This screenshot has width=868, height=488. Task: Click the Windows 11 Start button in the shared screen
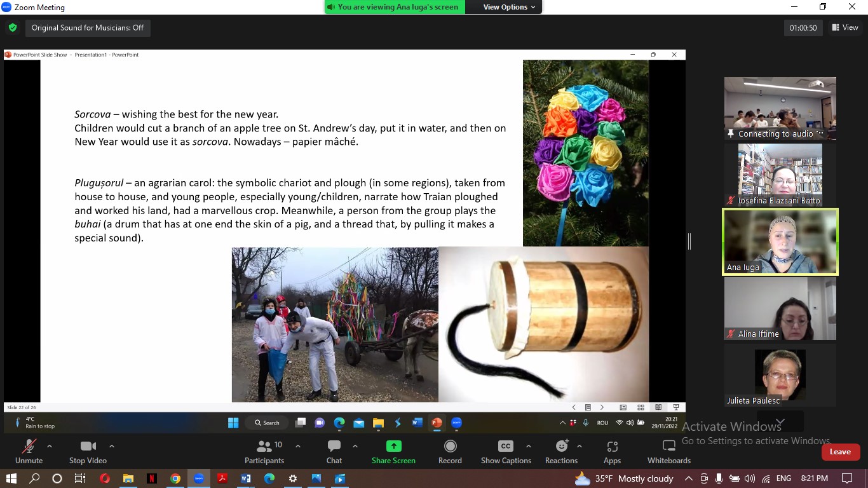pos(233,423)
